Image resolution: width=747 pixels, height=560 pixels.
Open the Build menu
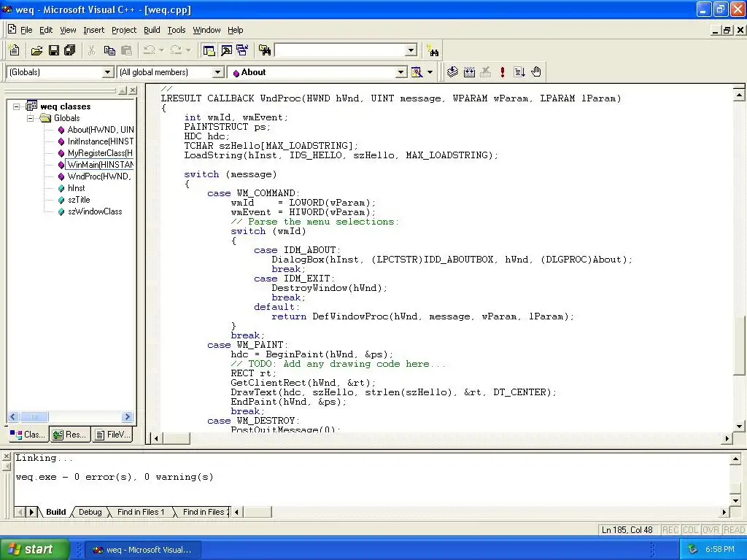152,30
